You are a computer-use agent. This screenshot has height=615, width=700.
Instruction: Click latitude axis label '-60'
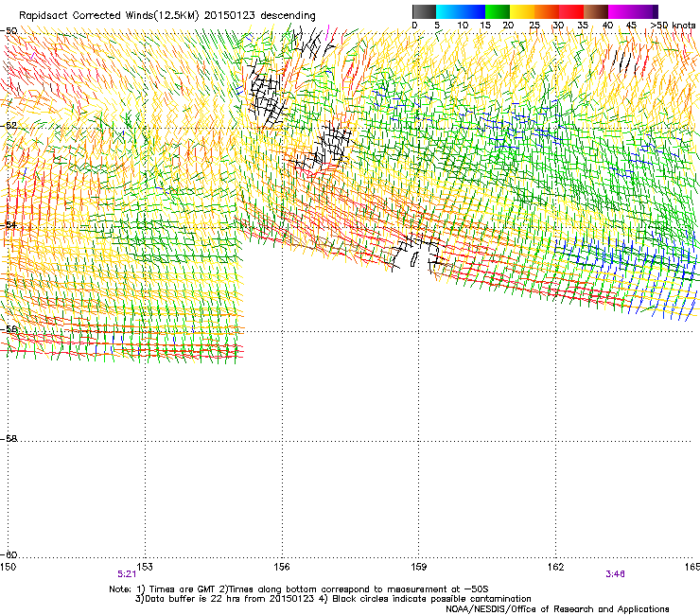click(x=9, y=554)
